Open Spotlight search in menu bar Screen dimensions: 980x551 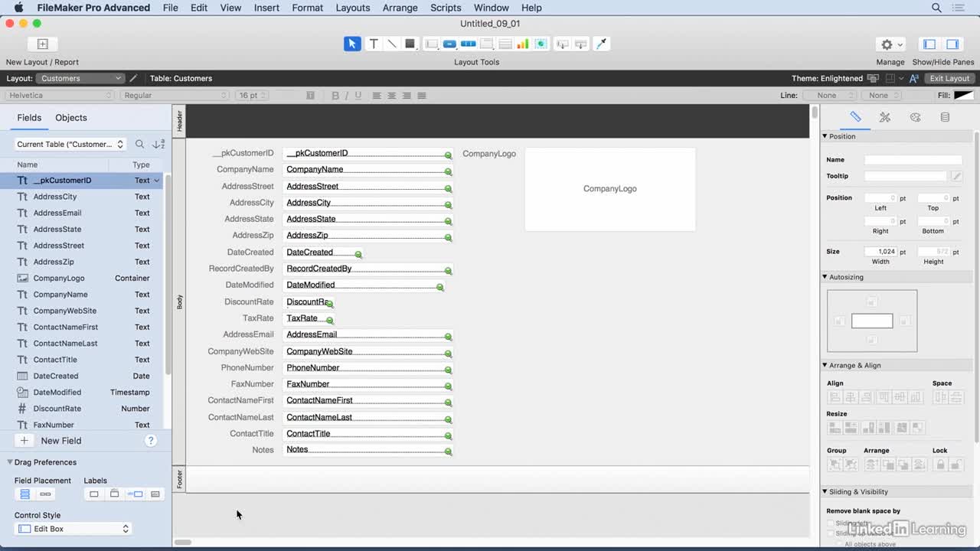click(936, 8)
